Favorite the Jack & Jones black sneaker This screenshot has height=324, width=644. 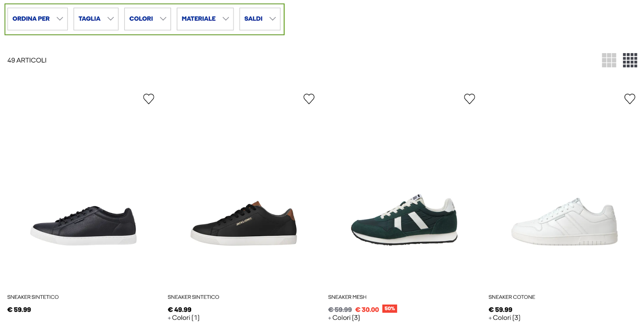pos(309,99)
